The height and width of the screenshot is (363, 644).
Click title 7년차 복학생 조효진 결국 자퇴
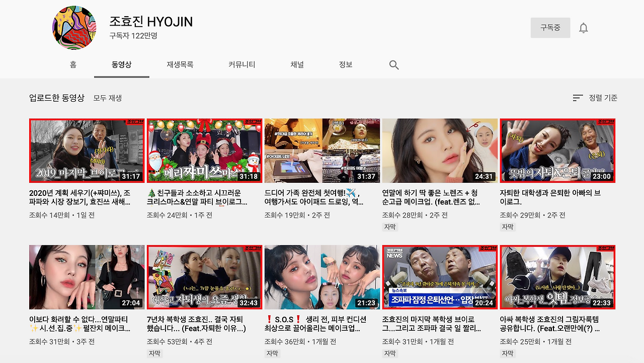197,324
